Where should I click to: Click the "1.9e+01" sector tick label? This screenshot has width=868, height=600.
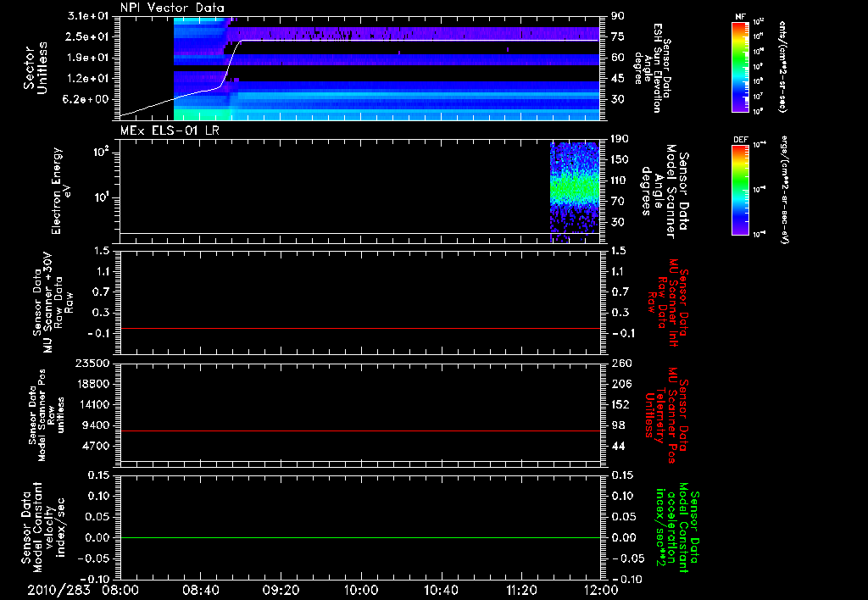point(87,58)
